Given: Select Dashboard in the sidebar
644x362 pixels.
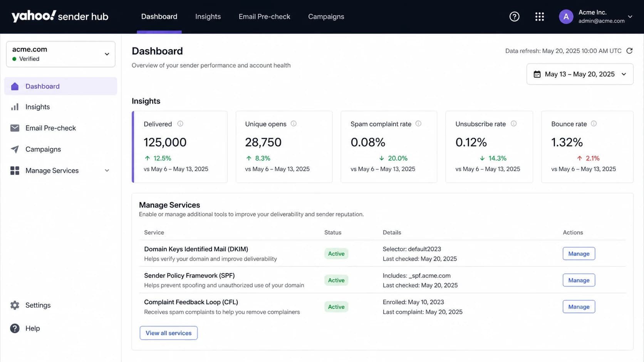Looking at the screenshot, I should 60,86.
